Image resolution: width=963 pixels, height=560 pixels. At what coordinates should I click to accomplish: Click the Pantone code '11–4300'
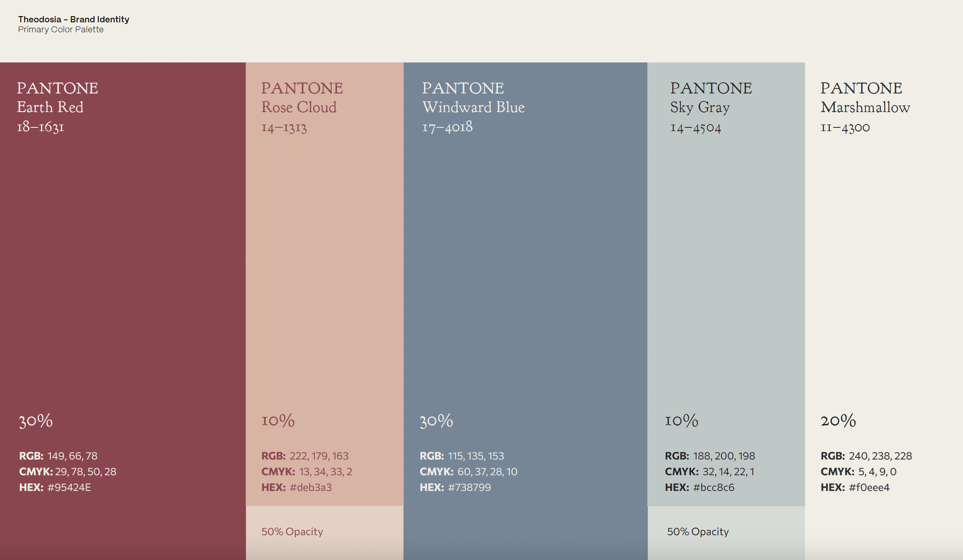point(845,127)
